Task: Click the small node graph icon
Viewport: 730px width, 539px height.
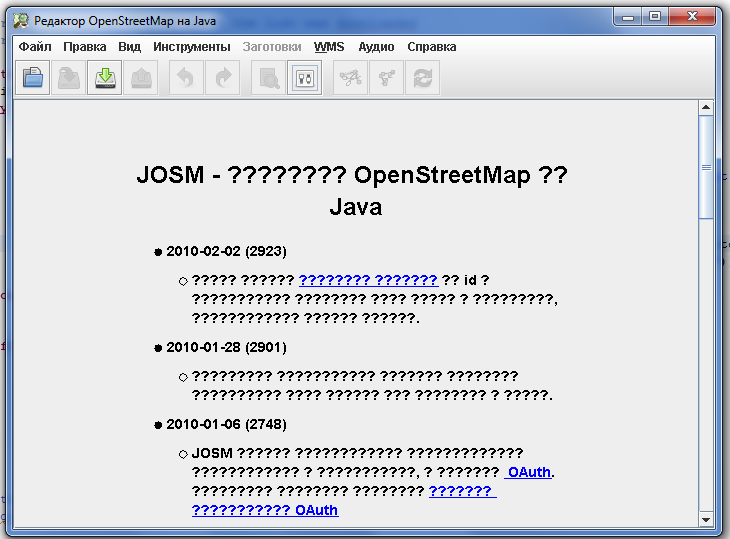Action: (386, 78)
